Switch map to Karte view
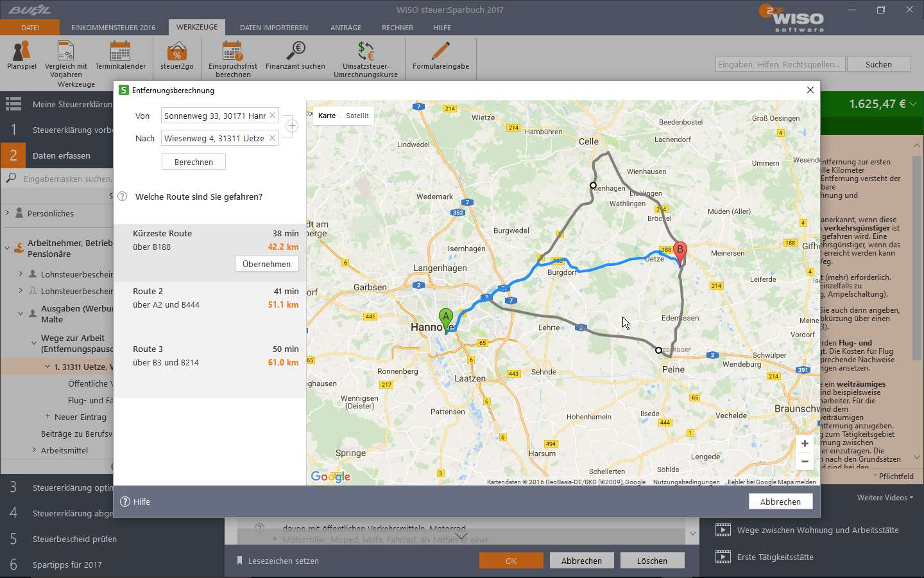924x578 pixels. tap(327, 116)
